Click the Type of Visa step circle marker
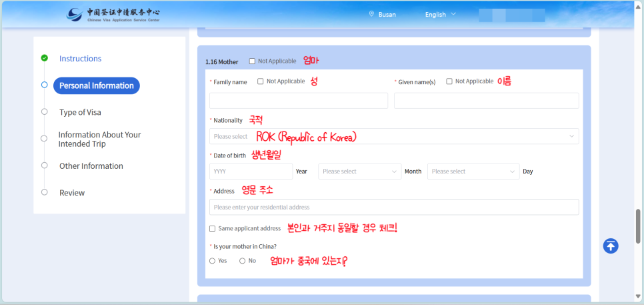Image resolution: width=644 pixels, height=305 pixels. tap(45, 112)
